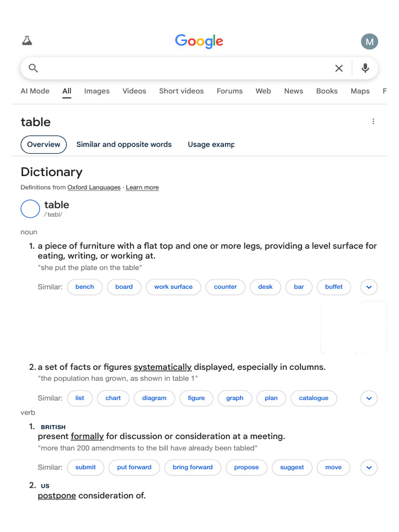Open the Oxford Languages link
This screenshot has height=532, width=399.
point(94,188)
